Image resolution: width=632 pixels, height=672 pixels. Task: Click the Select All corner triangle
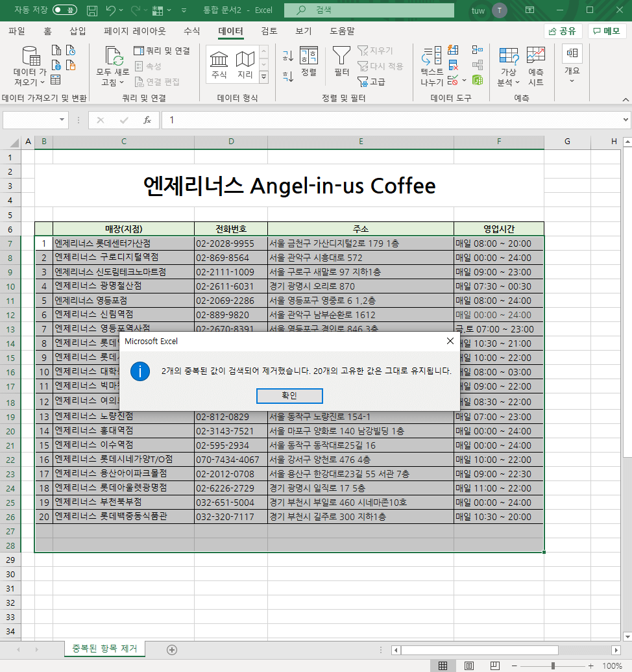pyautogui.click(x=14, y=142)
